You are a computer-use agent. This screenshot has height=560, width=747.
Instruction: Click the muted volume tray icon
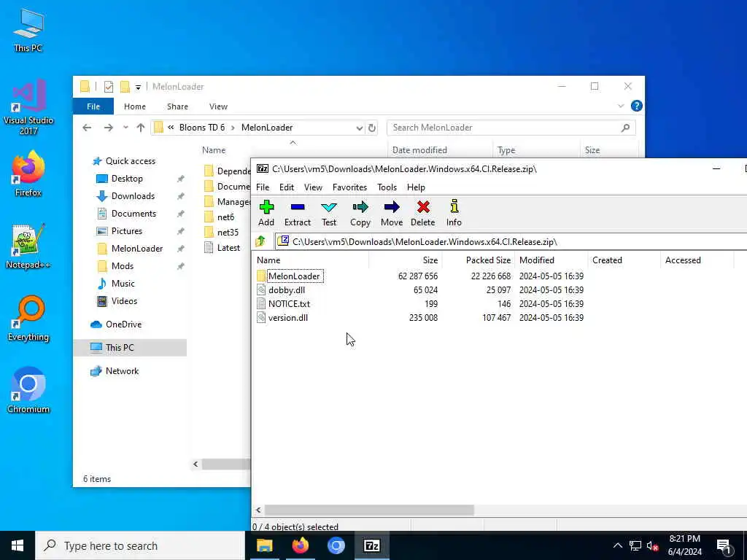click(x=652, y=546)
